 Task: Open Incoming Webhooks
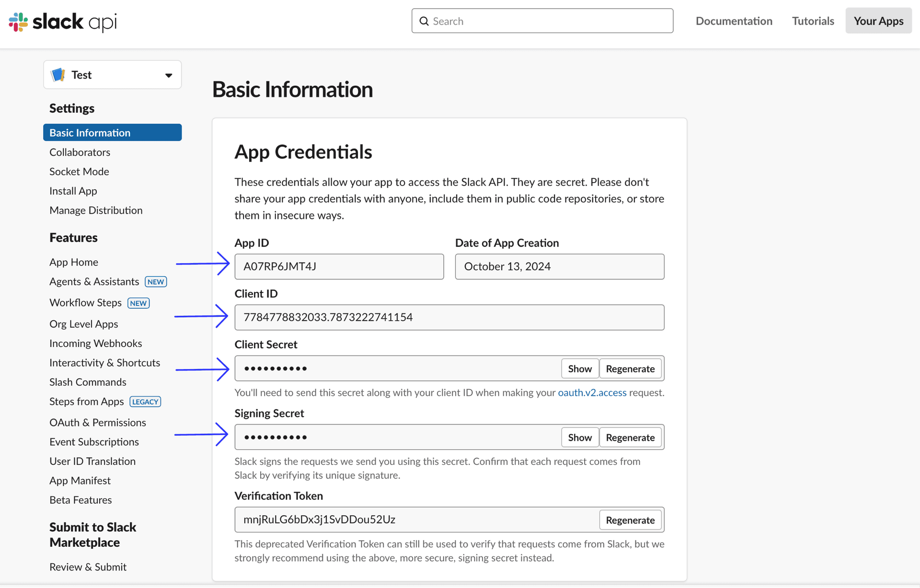coord(96,344)
